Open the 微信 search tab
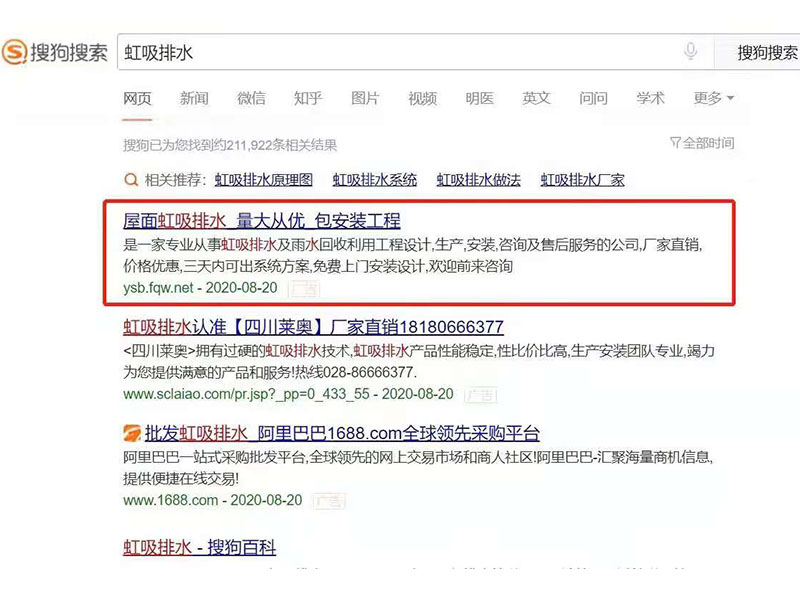Viewport: 800px width, 600px height. tap(251, 98)
